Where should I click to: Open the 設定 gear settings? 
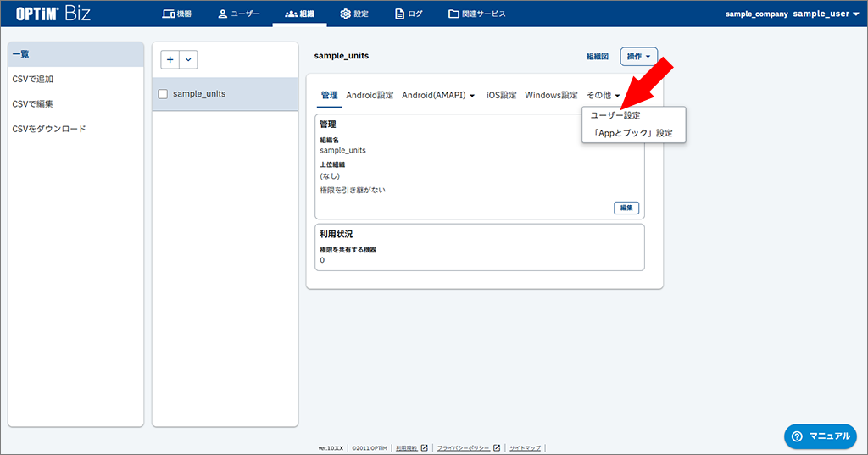coord(354,14)
